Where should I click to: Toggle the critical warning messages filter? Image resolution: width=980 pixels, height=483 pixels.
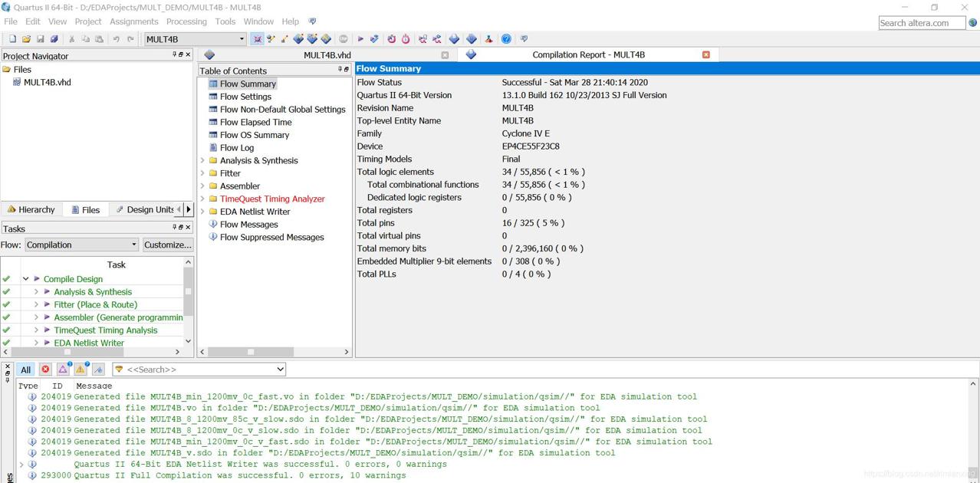pyautogui.click(x=64, y=370)
